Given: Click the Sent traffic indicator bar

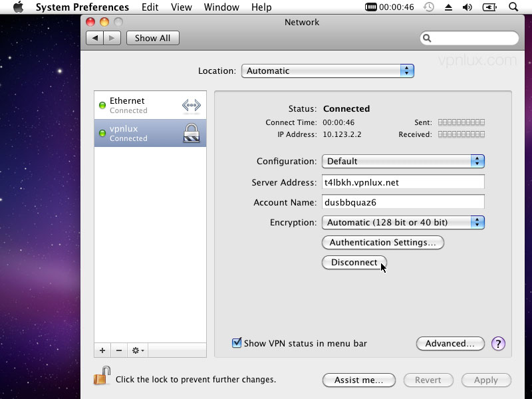Looking at the screenshot, I should coord(462,122).
